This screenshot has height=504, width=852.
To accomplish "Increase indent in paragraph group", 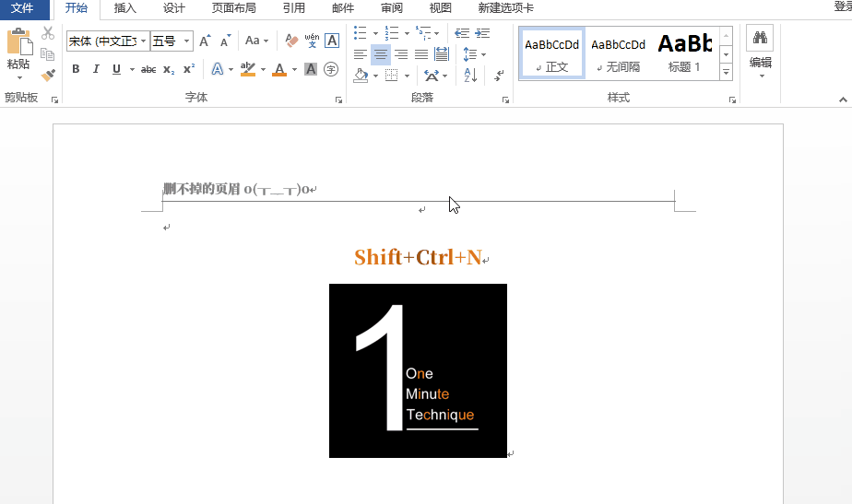I will point(481,34).
